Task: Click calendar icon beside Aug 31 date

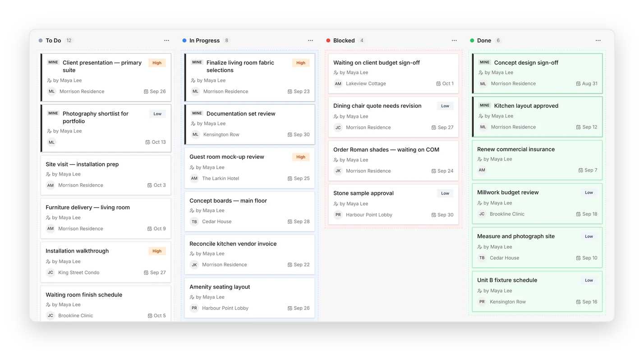Action: pyautogui.click(x=578, y=83)
